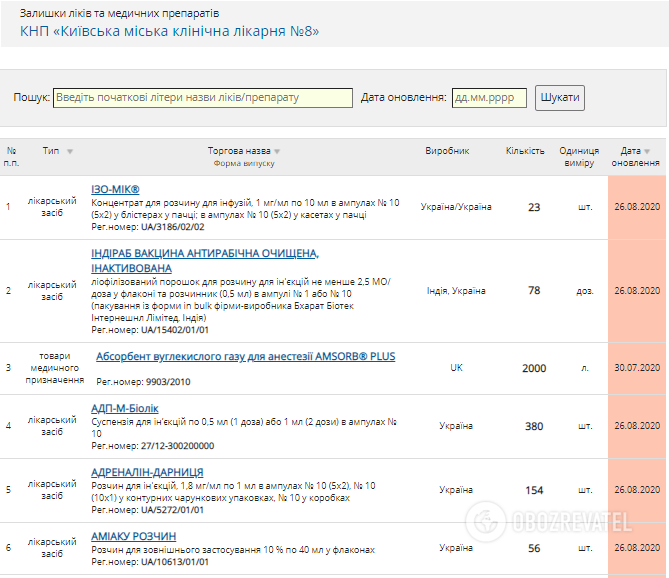Screen dimensions: 669x578
Task: Click the sort arrow next to Тип
Action: (70, 152)
